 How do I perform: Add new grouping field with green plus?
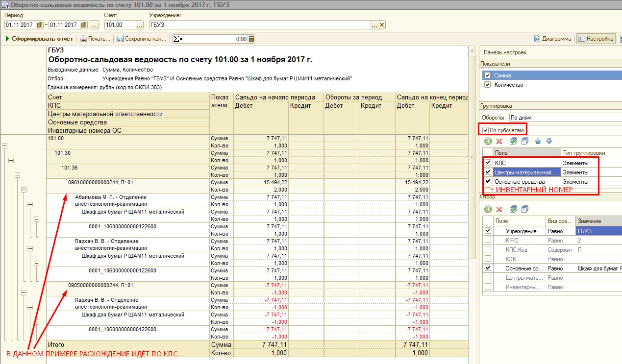488,141
